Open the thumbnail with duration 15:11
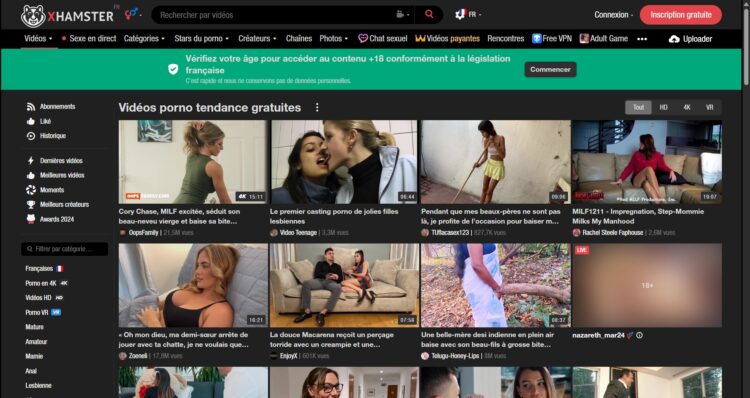Screen dimensions: 750x398 tap(193, 162)
